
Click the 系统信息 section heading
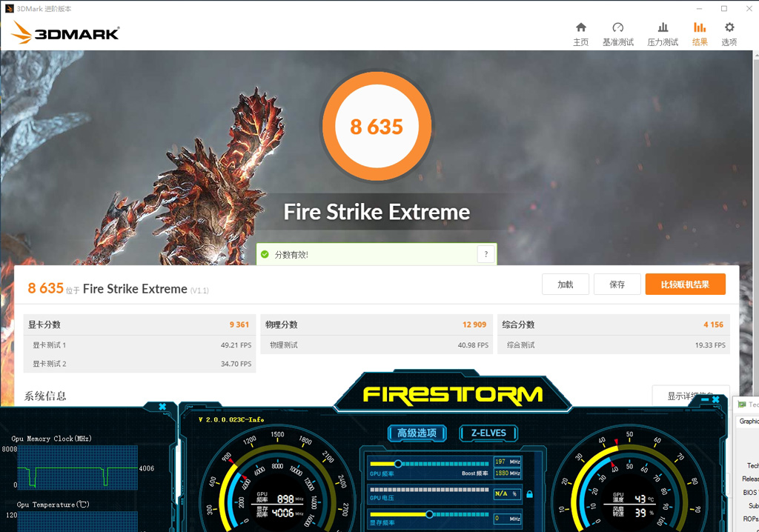[45, 396]
